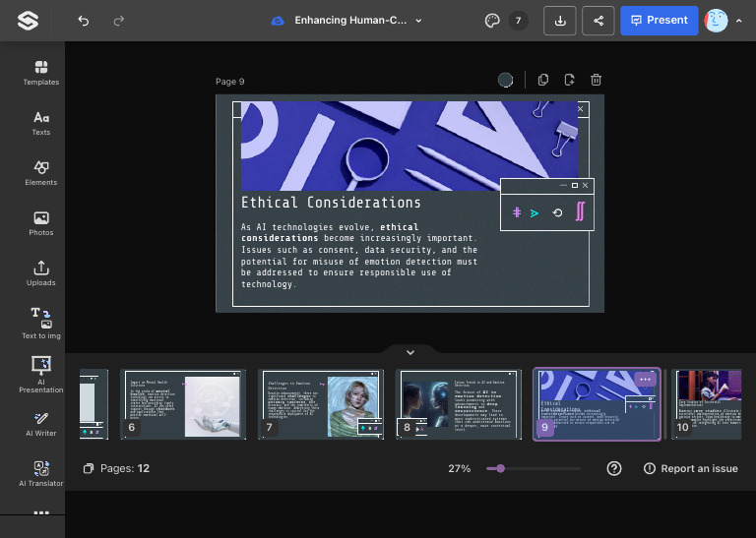
Task: Collapse the page thumbnail strip
Action: [x=410, y=352]
